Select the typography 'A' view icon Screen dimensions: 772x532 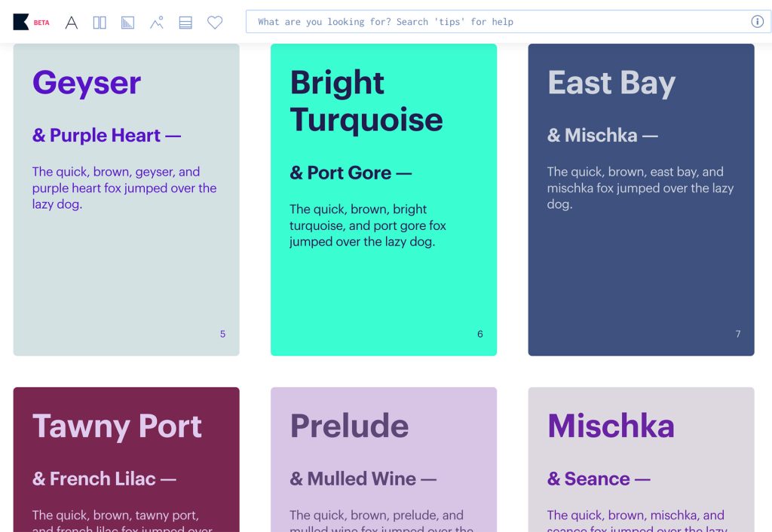pyautogui.click(x=72, y=23)
